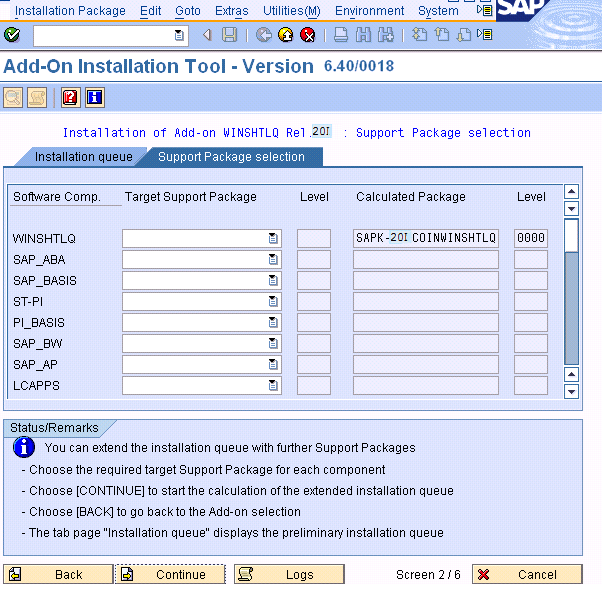The width and height of the screenshot is (602, 594).
Task: Open the Edit menu
Action: [150, 11]
